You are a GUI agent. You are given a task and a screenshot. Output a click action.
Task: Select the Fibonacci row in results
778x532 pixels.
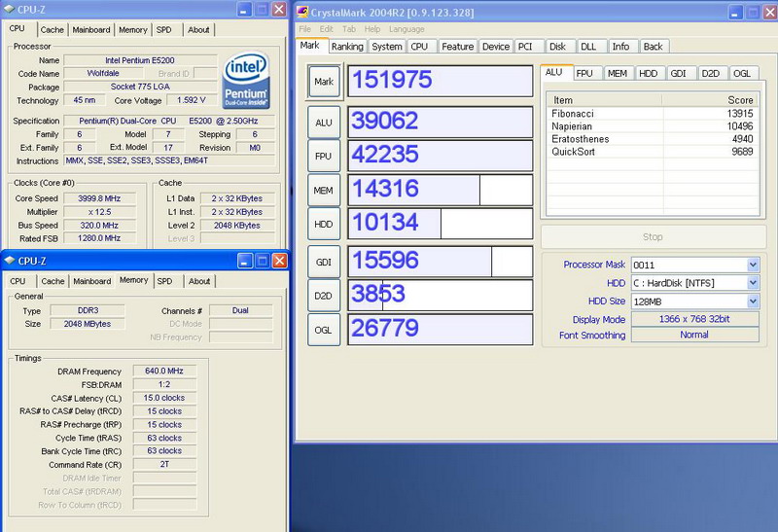pos(653,114)
